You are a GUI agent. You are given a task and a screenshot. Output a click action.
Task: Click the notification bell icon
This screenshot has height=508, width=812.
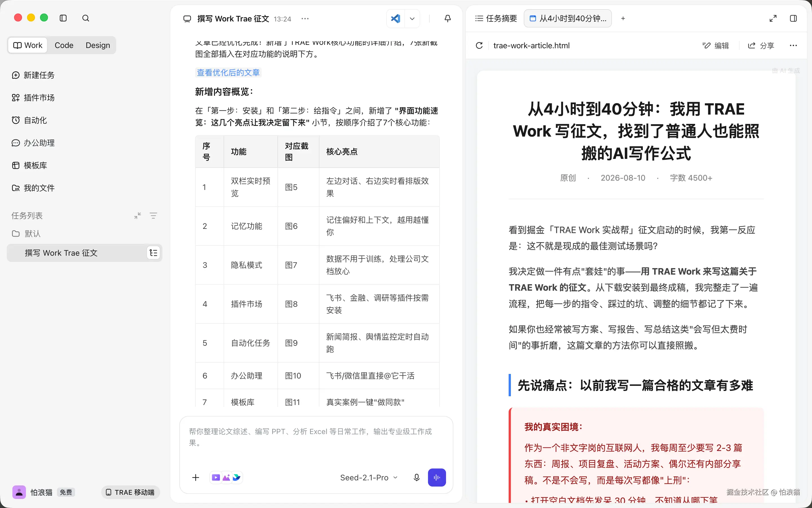(x=448, y=18)
